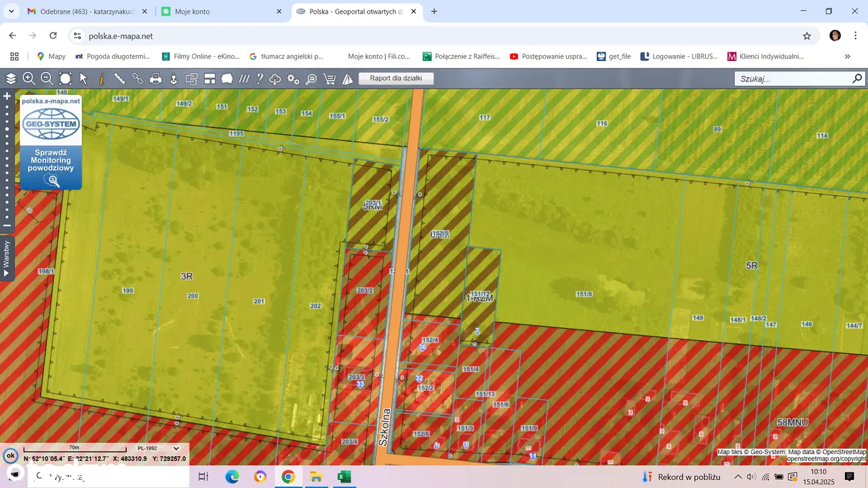
Task: Click the print map icon
Action: pos(155,79)
